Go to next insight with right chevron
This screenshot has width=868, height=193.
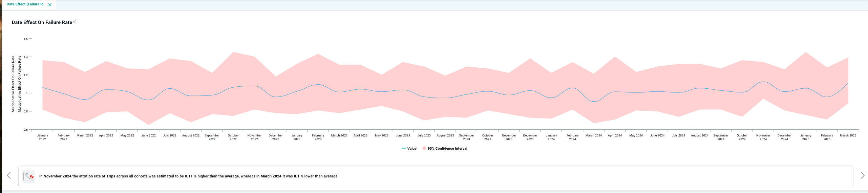pyautogui.click(x=862, y=175)
